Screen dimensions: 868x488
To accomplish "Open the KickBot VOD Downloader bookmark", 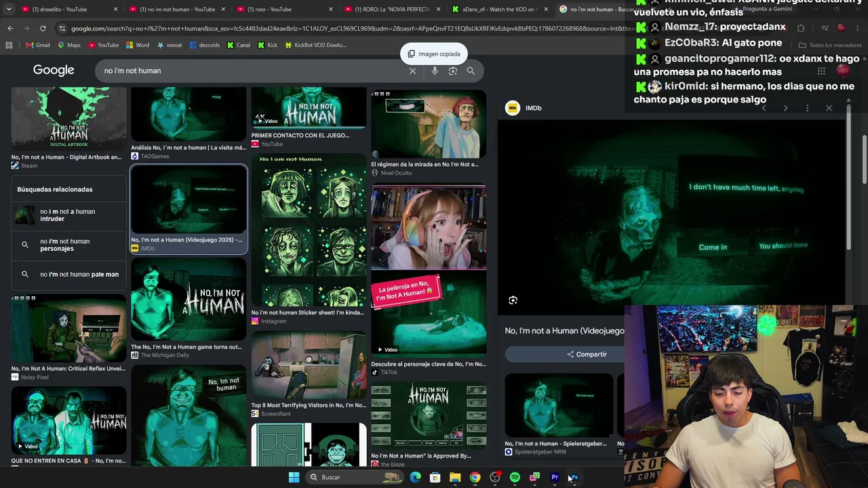I will [x=315, y=45].
